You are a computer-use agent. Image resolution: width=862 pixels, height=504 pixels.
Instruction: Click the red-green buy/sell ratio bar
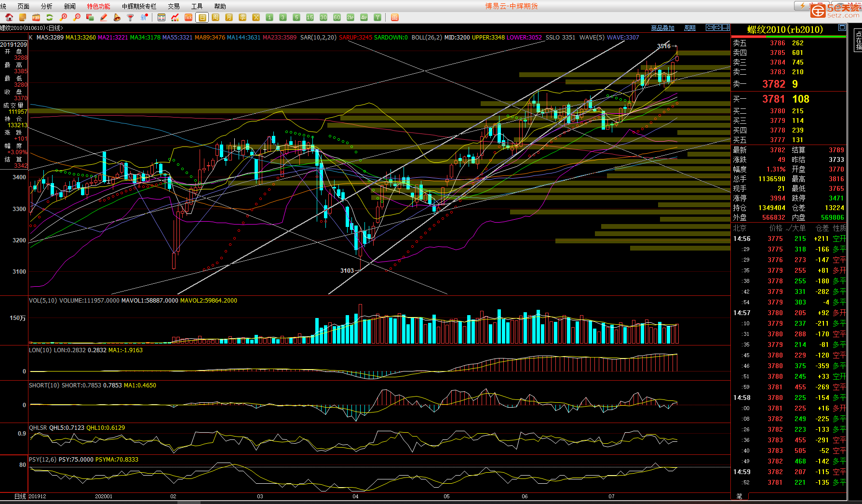789,37
